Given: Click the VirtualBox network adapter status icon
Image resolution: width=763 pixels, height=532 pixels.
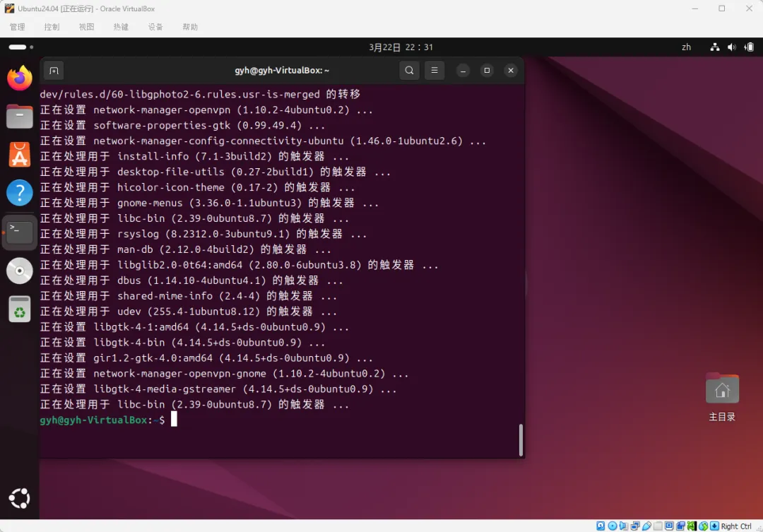Looking at the screenshot, I should [635, 526].
